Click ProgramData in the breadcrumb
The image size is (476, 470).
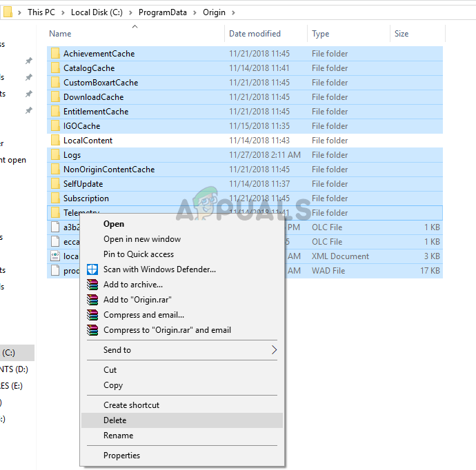(x=162, y=12)
